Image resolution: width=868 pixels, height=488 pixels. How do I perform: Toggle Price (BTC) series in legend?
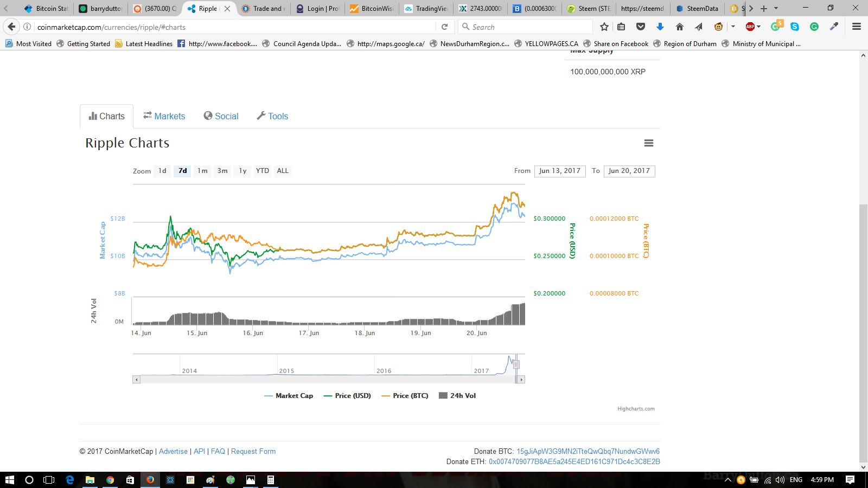[405, 396]
